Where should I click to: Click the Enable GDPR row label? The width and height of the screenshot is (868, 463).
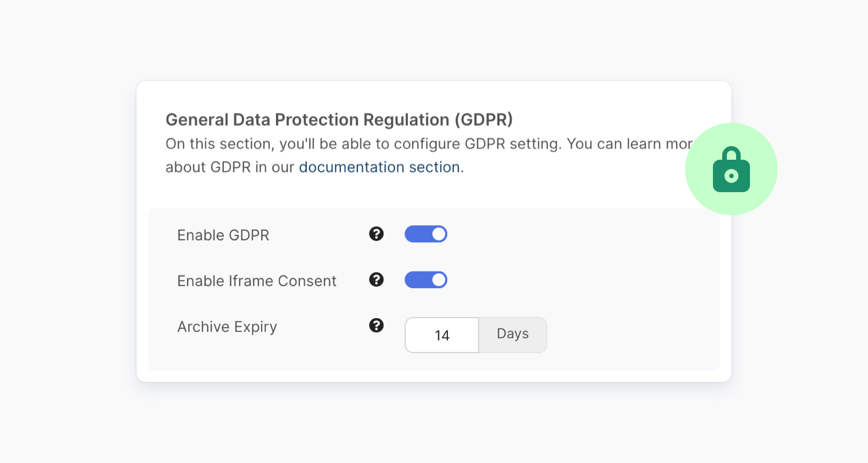coord(223,235)
